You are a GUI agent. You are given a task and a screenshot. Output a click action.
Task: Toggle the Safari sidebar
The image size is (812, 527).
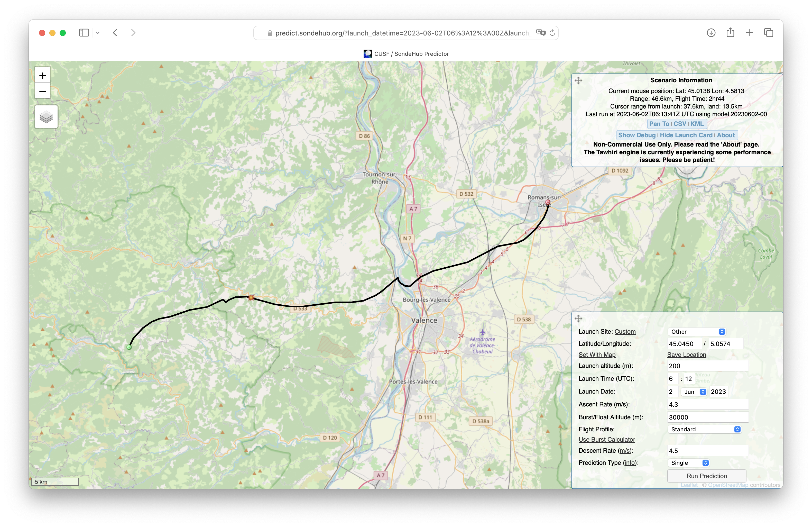coord(84,33)
